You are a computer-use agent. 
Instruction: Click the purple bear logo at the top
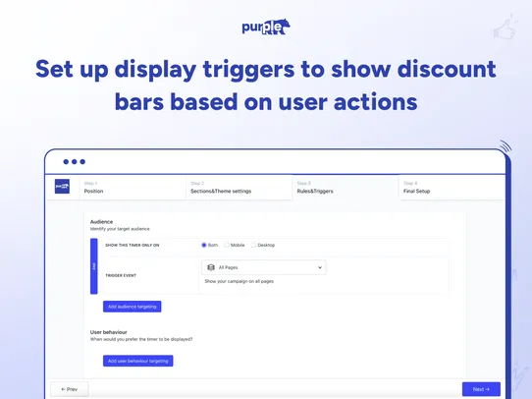pyautogui.click(x=266, y=27)
